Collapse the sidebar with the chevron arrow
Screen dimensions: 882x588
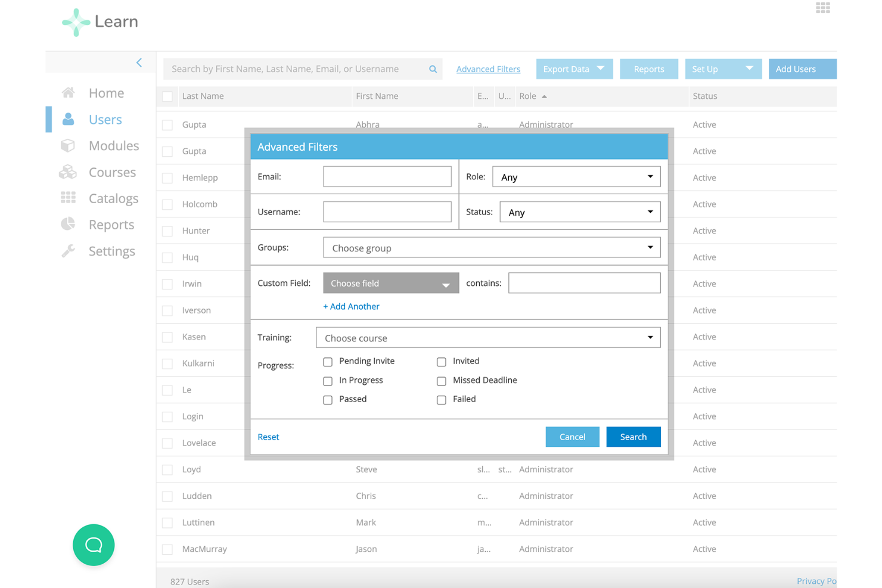point(139,63)
